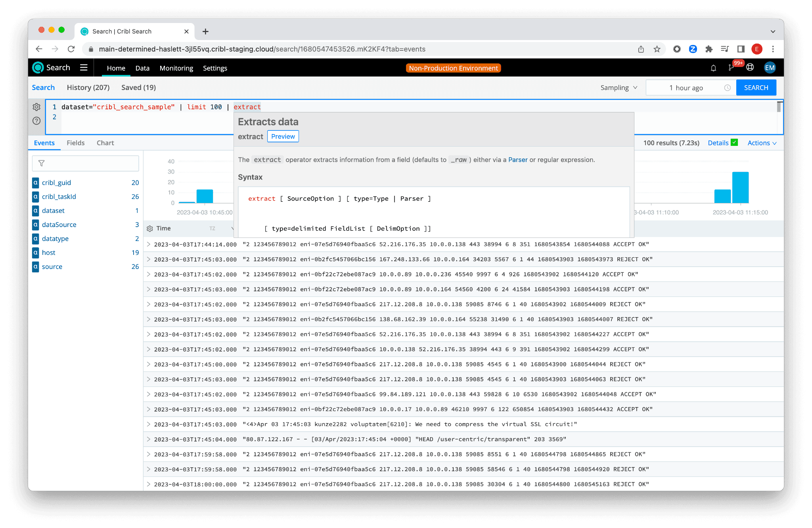Open the hamburger navigation menu
The image size is (812, 528).
point(84,67)
